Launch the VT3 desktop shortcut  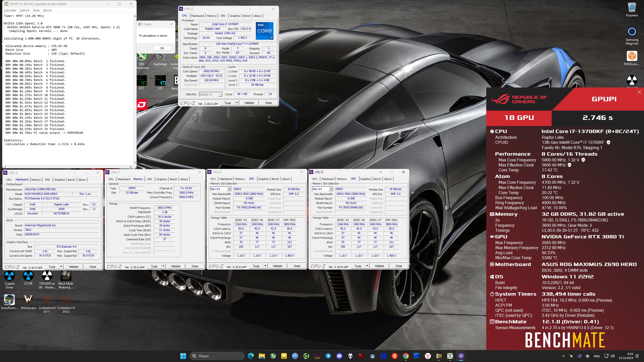coord(160,83)
